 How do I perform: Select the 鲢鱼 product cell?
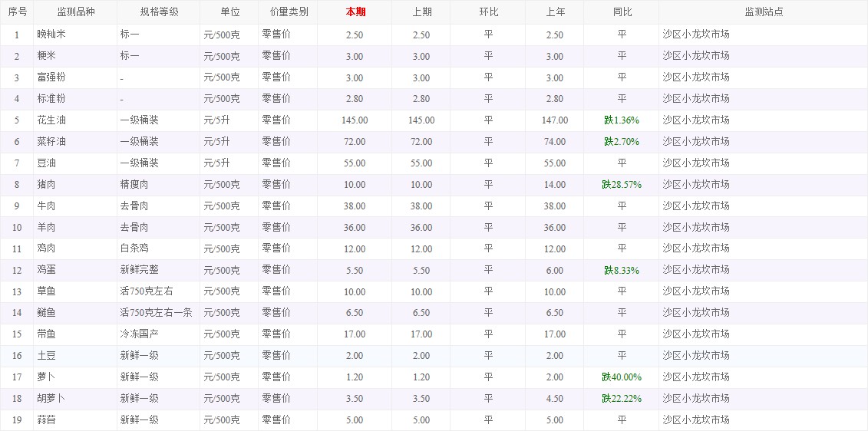pos(75,313)
